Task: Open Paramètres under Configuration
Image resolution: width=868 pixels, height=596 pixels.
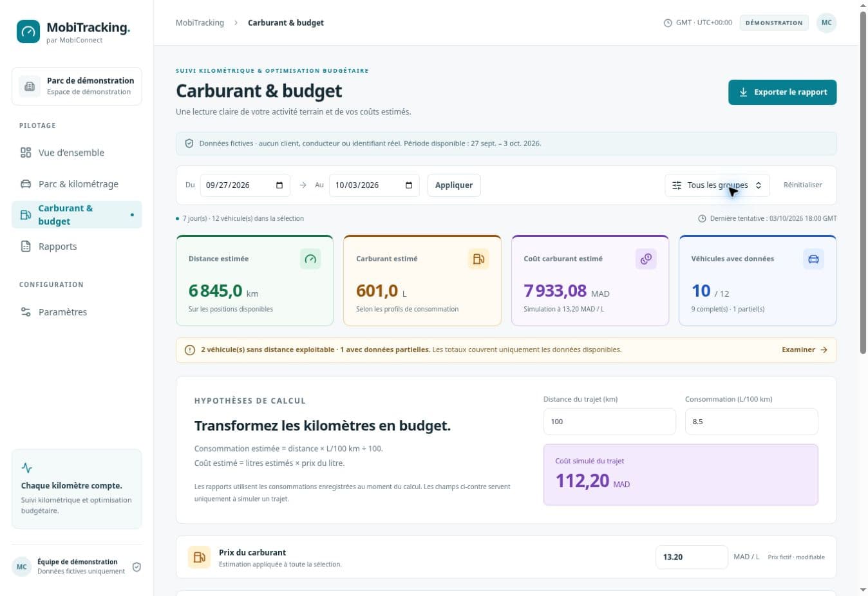Action: point(77,312)
